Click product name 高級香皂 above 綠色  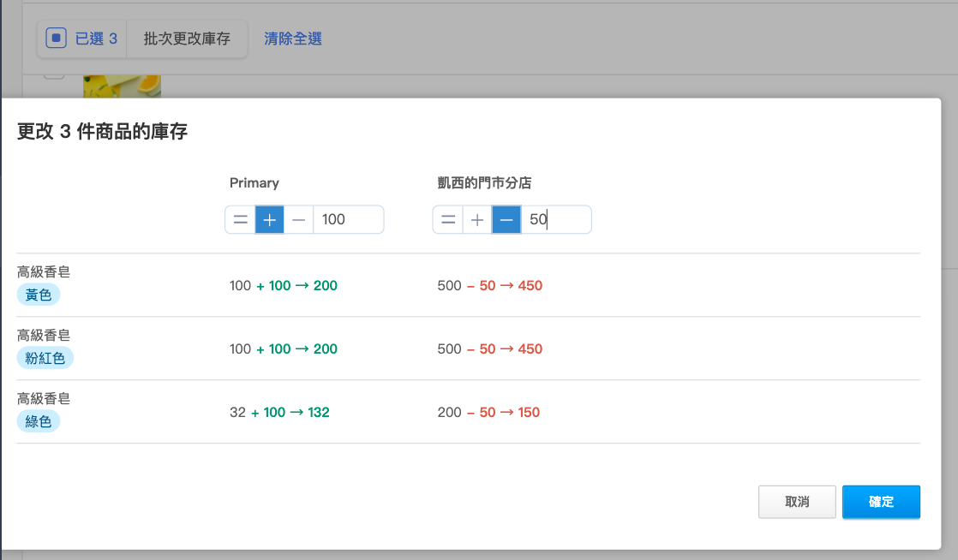click(x=44, y=399)
